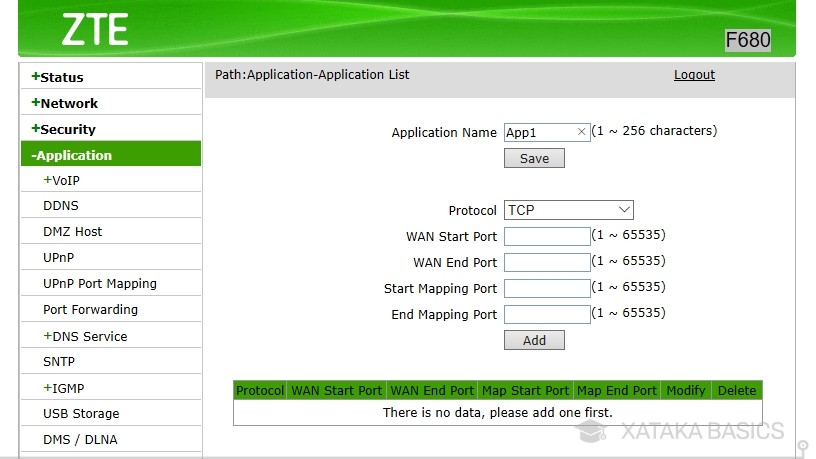Open the DDNS settings page
This screenshot has width=816, height=459.
[61, 206]
